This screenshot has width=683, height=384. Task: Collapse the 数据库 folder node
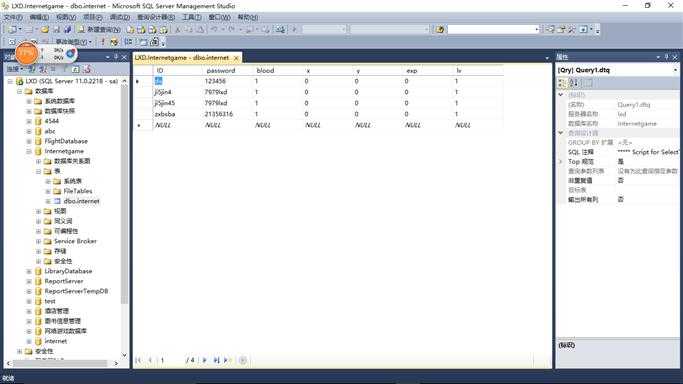(x=19, y=91)
